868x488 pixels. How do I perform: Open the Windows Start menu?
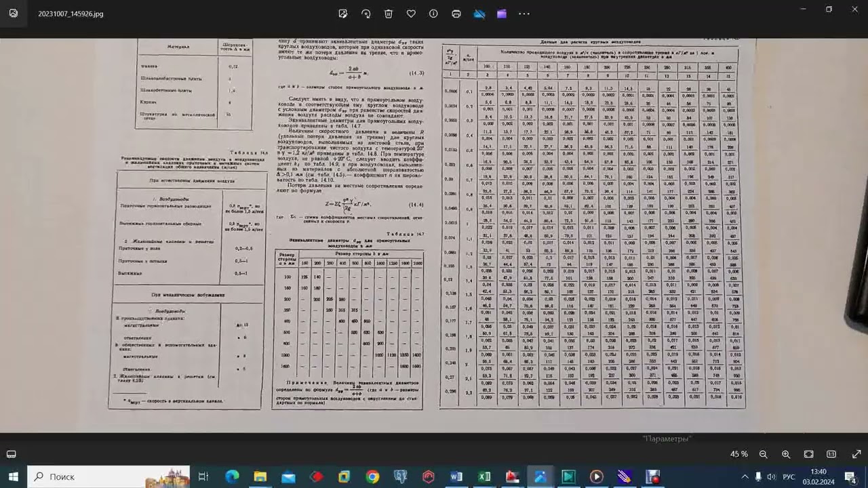14,476
